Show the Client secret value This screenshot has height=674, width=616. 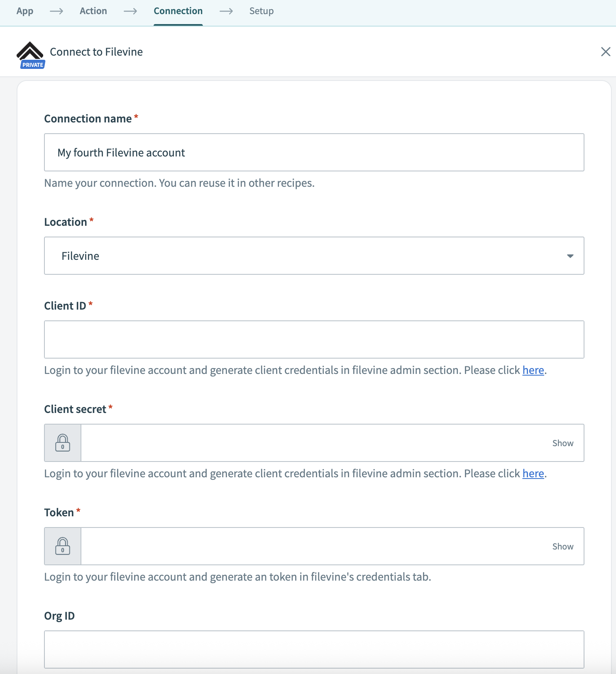coord(562,443)
